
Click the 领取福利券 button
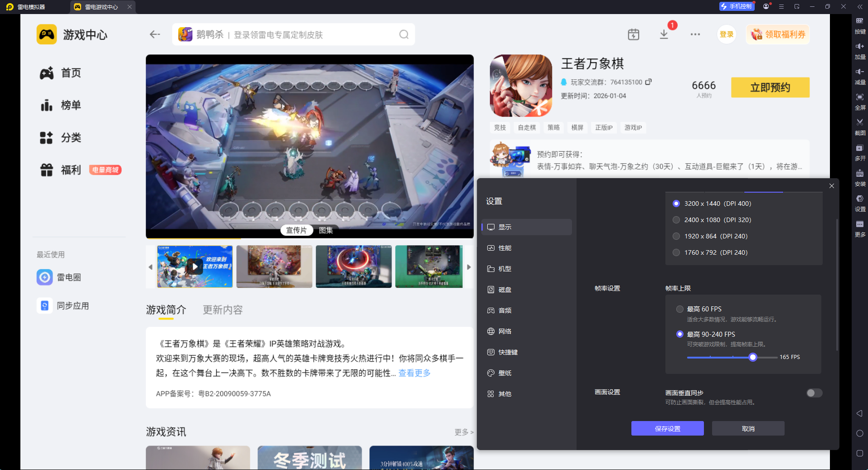coord(778,34)
